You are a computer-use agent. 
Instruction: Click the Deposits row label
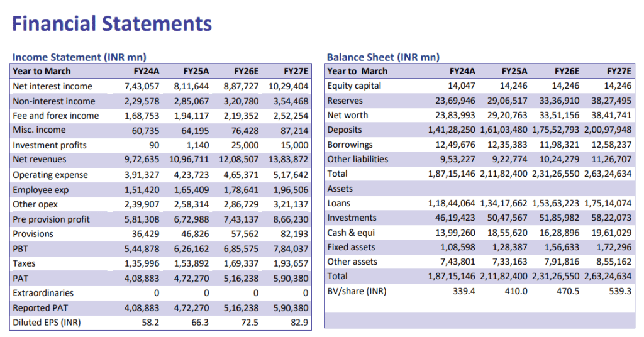click(345, 130)
